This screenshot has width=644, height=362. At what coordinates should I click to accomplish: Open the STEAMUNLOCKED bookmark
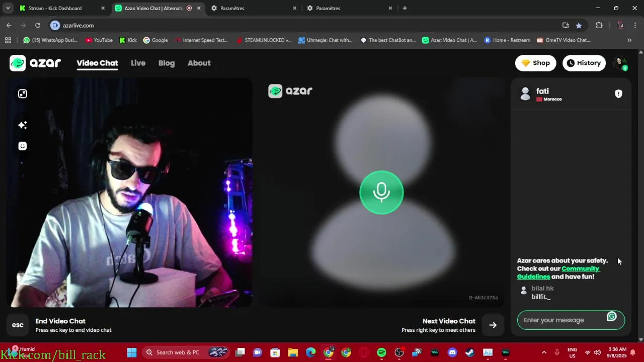coord(264,40)
